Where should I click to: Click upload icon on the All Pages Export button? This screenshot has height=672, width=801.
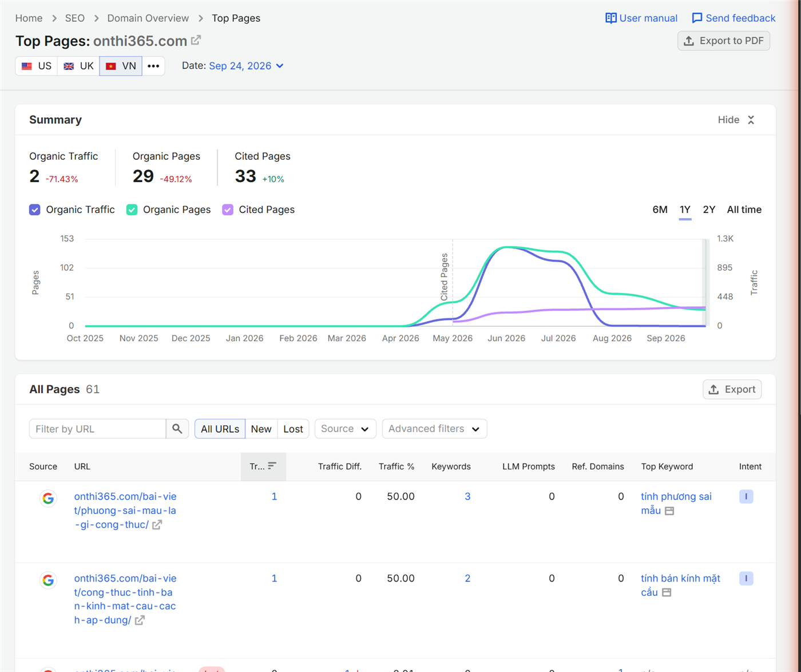click(713, 389)
